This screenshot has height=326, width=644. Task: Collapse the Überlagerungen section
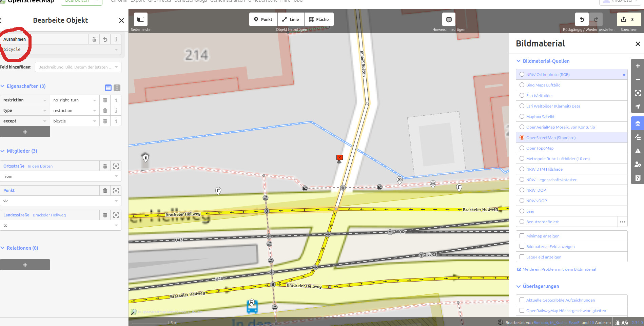(538, 286)
